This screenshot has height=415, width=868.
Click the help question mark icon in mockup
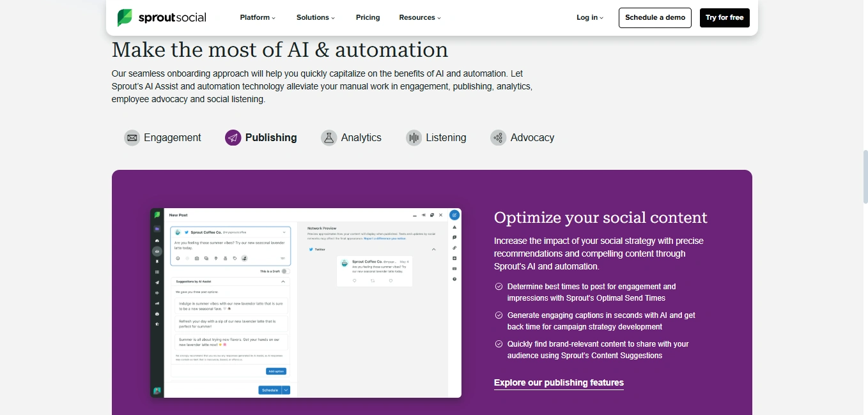[x=454, y=279]
